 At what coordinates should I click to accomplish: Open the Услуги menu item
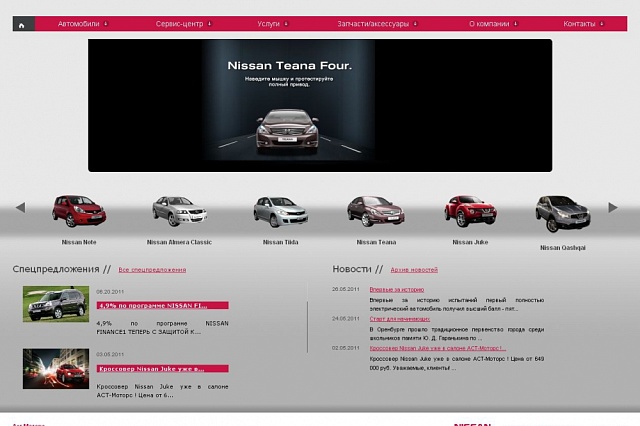(268, 24)
